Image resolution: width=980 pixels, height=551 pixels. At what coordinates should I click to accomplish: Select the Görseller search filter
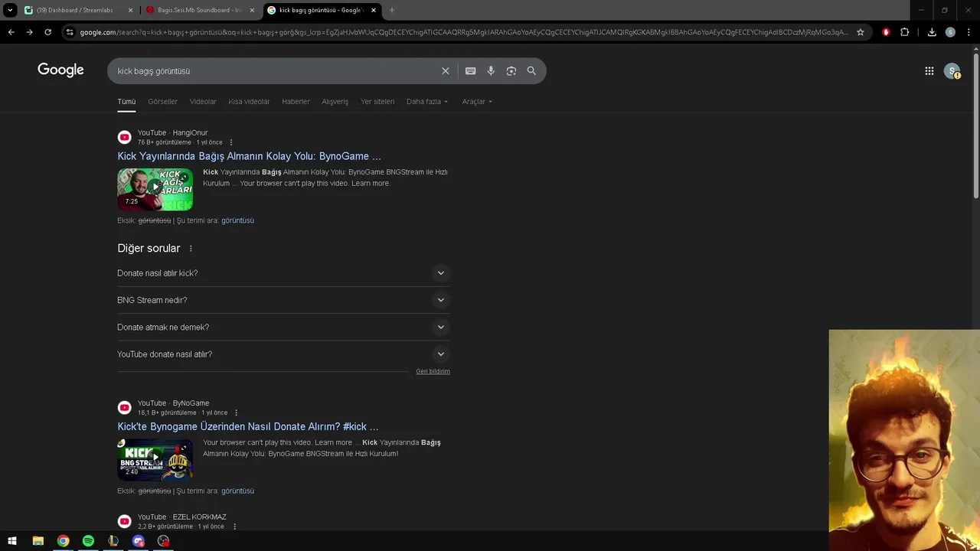(162, 102)
